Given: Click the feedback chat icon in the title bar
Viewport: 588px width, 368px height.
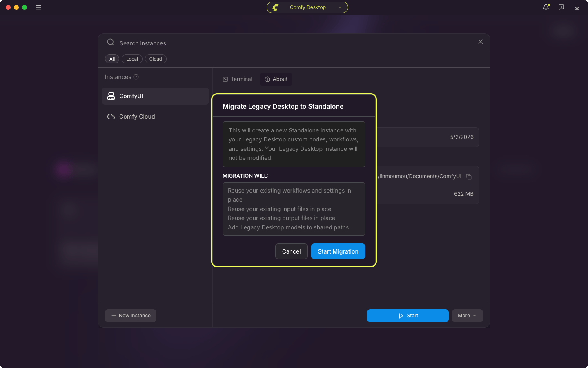Looking at the screenshot, I should pyautogui.click(x=561, y=7).
